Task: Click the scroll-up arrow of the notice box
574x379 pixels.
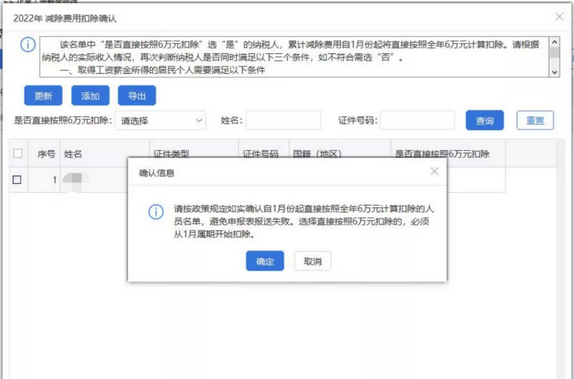Action: coord(555,42)
